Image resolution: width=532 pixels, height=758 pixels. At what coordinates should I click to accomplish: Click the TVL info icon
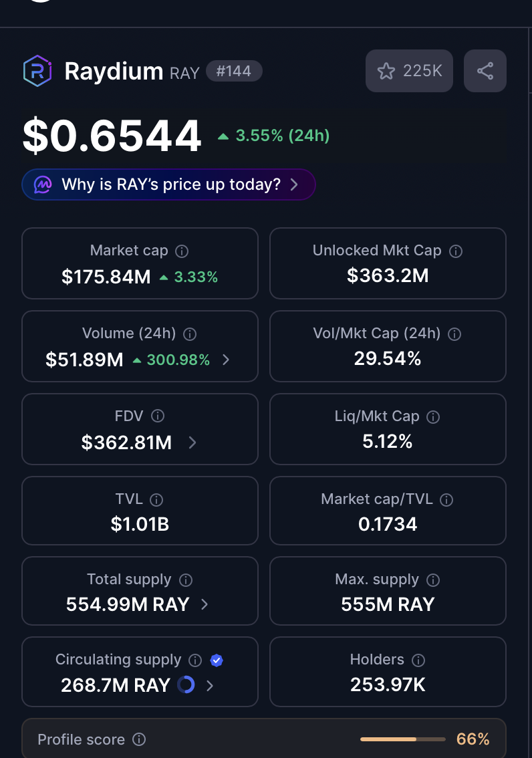pyautogui.click(x=156, y=499)
